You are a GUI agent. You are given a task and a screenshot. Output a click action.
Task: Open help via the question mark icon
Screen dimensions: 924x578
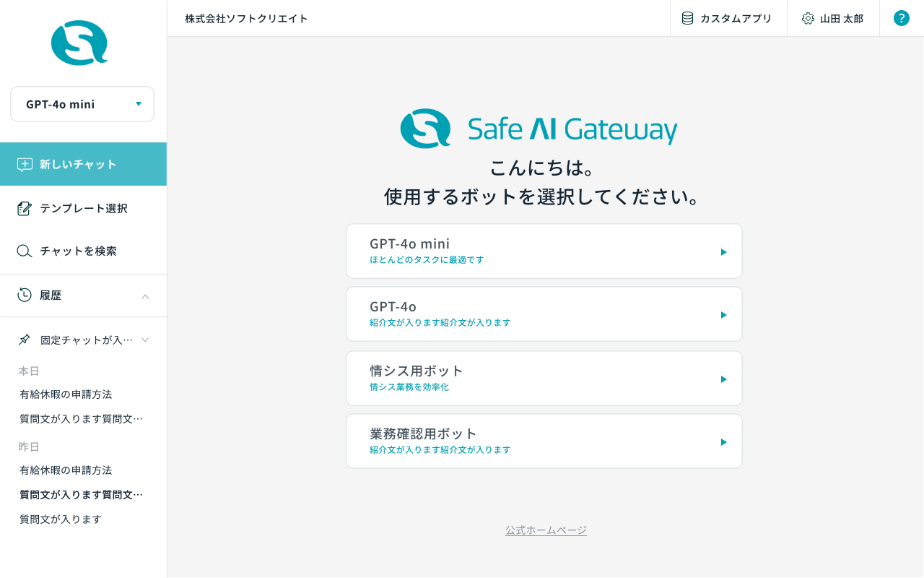pyautogui.click(x=902, y=19)
